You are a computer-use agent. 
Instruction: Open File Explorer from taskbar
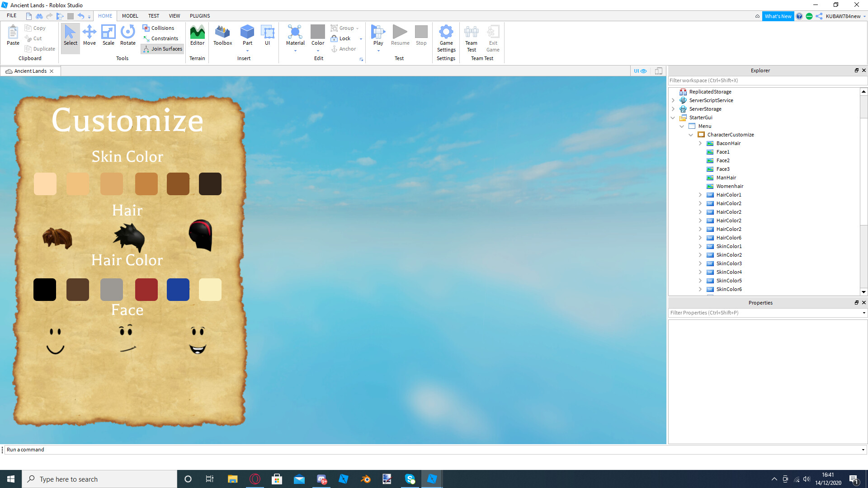232,479
